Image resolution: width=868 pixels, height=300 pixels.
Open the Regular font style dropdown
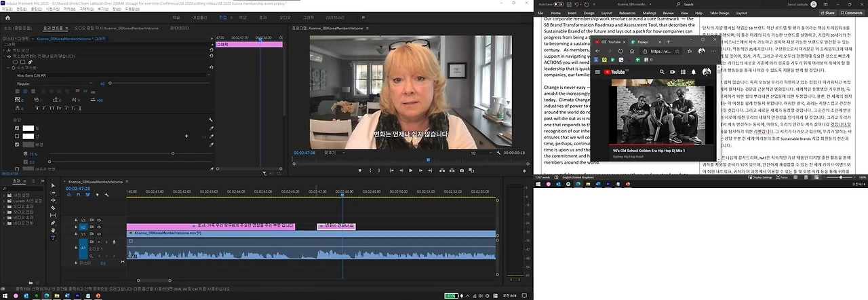click(54, 83)
